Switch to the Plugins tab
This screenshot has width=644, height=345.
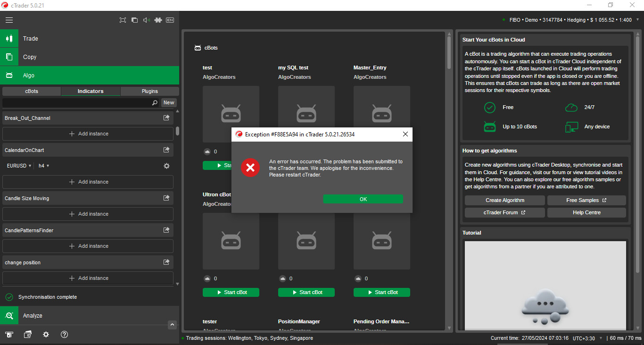point(150,91)
